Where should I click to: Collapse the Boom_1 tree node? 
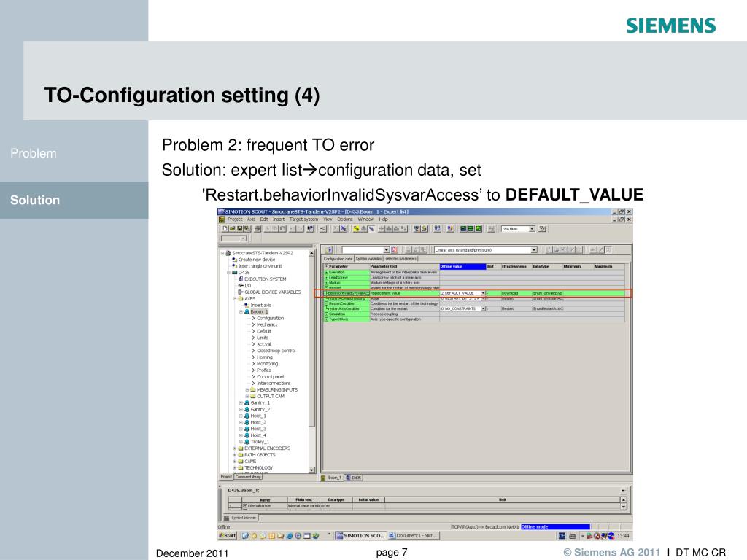[x=241, y=312]
